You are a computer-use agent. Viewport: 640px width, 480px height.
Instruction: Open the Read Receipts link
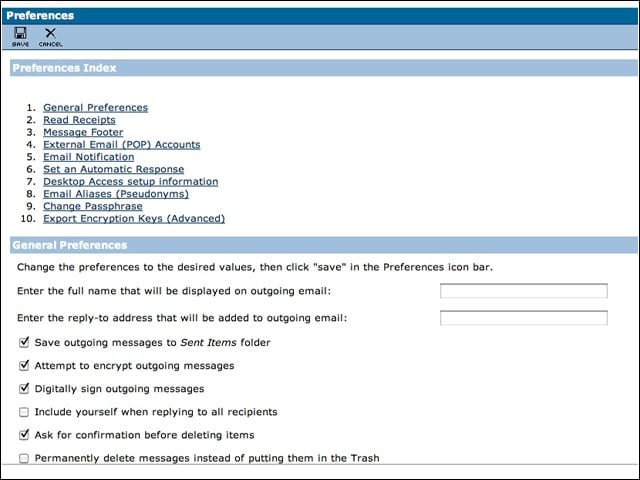pos(79,120)
